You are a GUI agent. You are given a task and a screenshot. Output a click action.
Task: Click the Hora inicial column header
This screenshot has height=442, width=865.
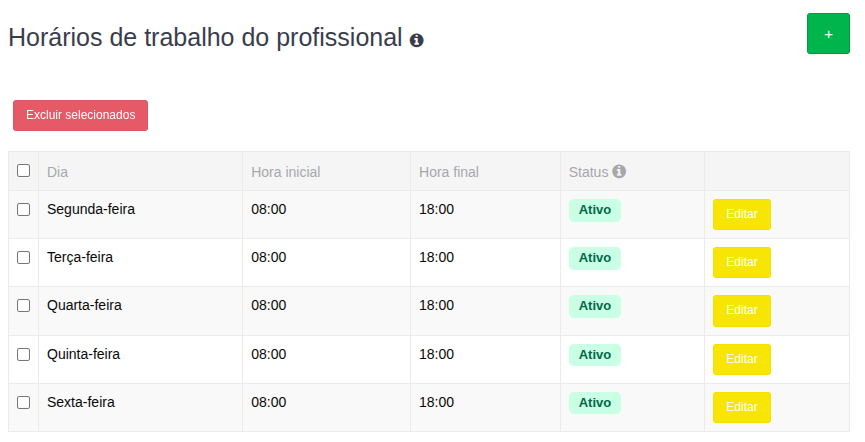point(286,172)
